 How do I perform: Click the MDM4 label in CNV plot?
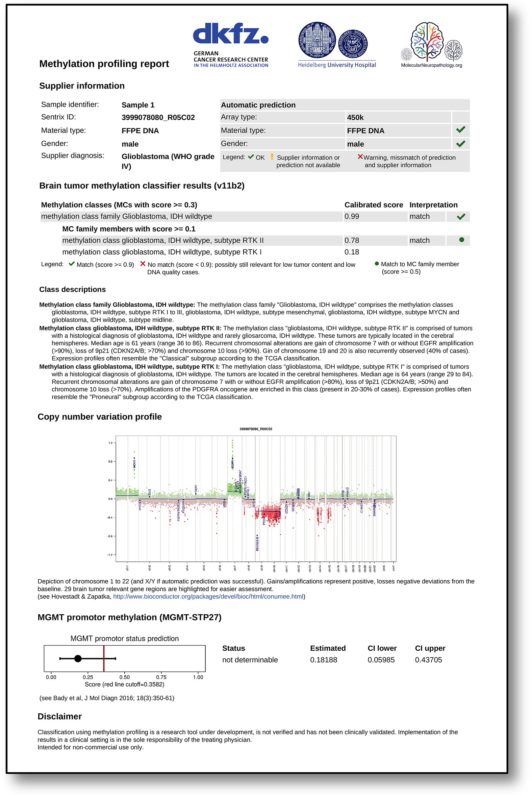(134, 464)
